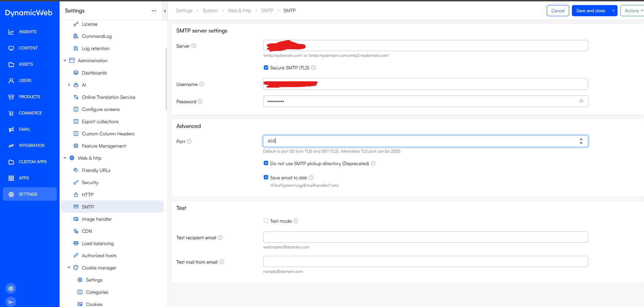The width and height of the screenshot is (644, 307).
Task: Disable the Save email to disk checkbox
Action: point(266,177)
